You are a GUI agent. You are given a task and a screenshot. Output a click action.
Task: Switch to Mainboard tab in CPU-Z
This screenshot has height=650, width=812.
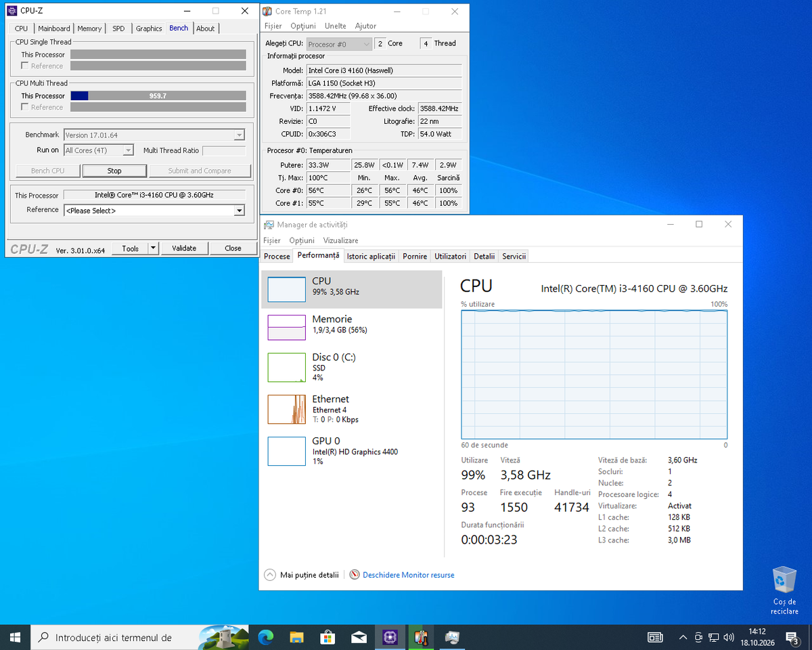tap(54, 28)
